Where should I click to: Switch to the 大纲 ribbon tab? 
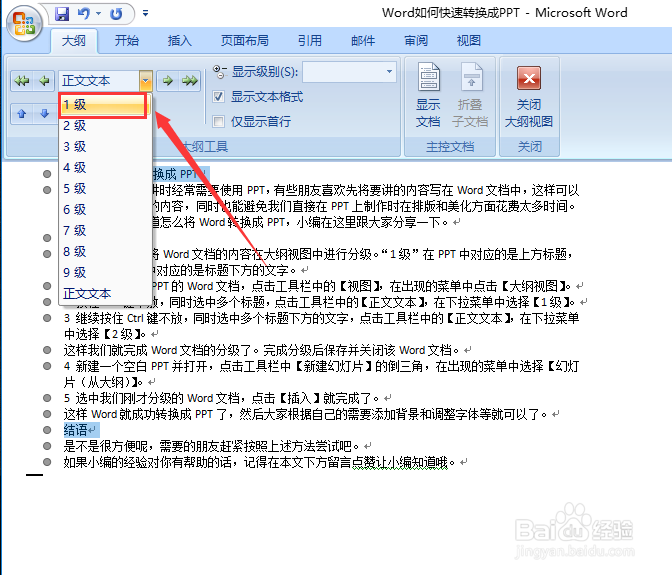click(x=74, y=41)
